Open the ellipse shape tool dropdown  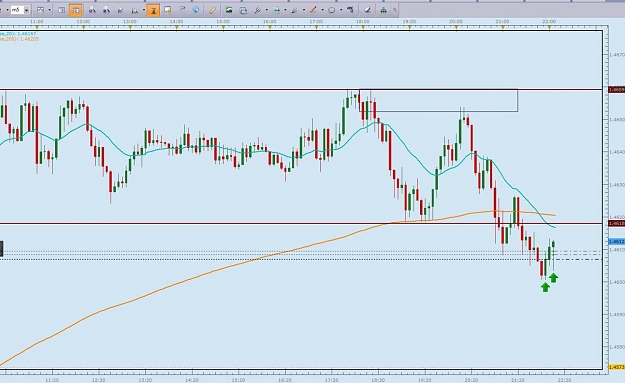click(341, 10)
